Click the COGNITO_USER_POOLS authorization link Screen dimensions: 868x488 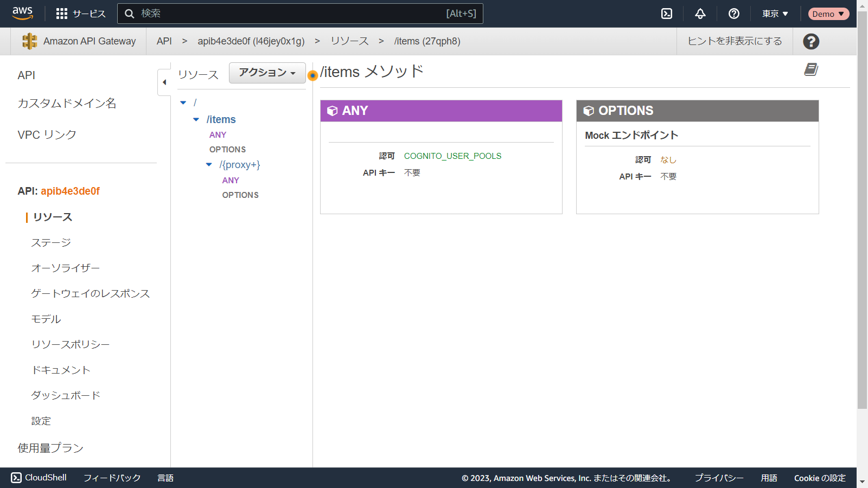(x=452, y=156)
